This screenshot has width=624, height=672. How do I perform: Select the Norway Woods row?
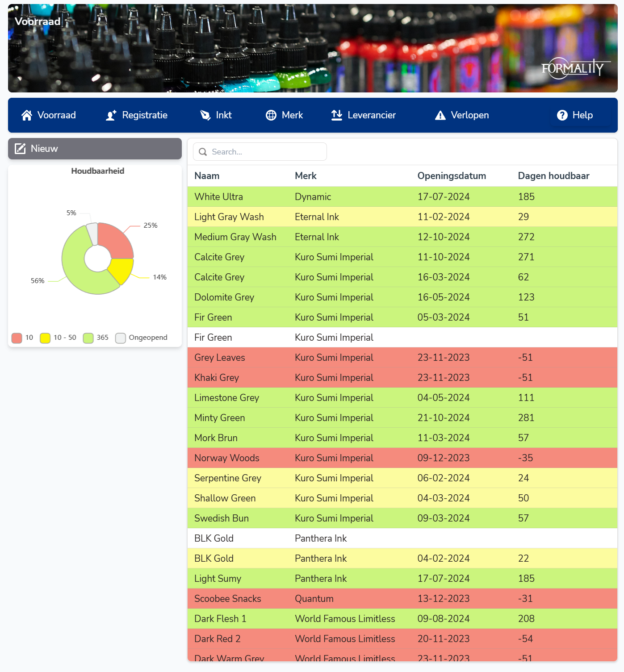pos(402,458)
